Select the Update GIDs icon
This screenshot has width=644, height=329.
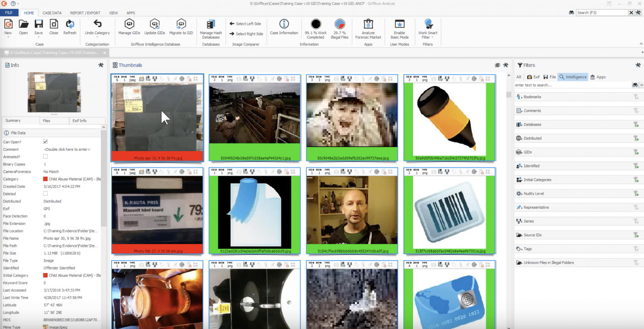click(154, 28)
